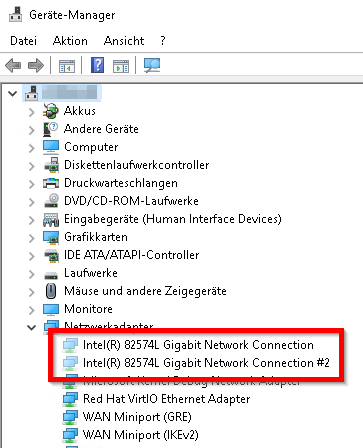Collapse the root computer node
The width and height of the screenshot is (363, 448).
(x=13, y=94)
